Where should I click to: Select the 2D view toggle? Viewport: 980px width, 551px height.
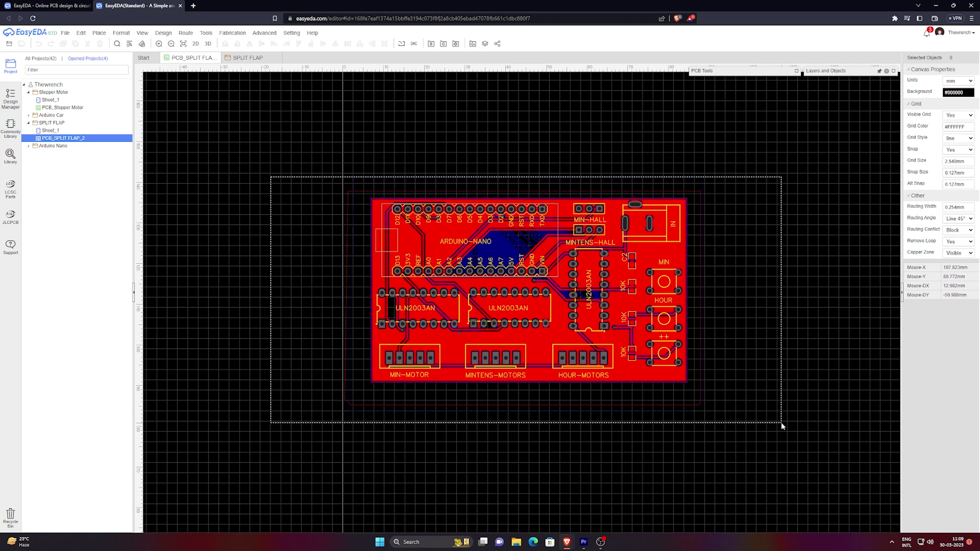tap(196, 44)
